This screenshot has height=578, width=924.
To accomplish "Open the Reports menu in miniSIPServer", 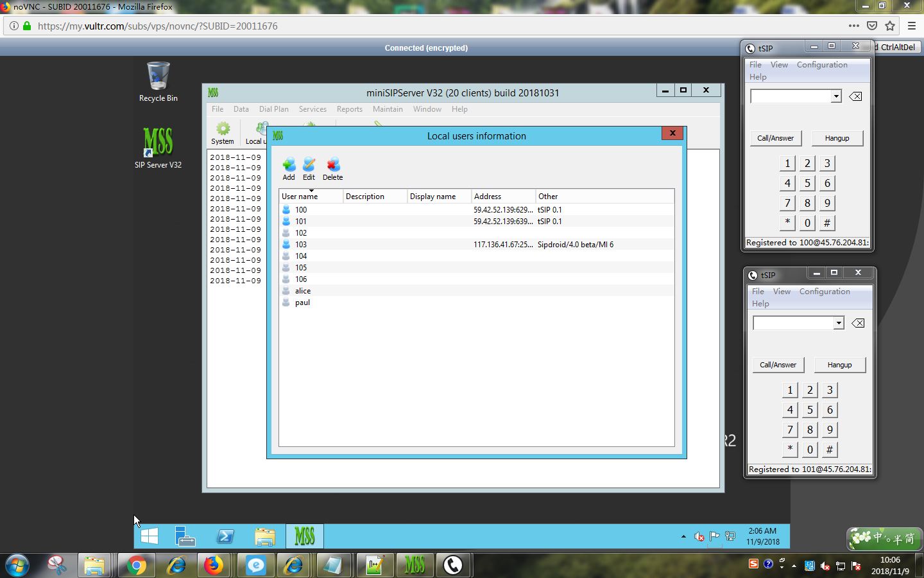I will click(x=350, y=109).
